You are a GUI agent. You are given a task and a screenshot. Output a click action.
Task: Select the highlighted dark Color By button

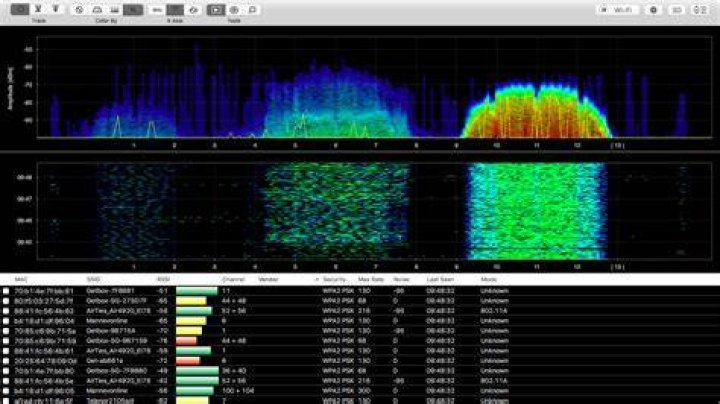pyautogui.click(x=133, y=10)
